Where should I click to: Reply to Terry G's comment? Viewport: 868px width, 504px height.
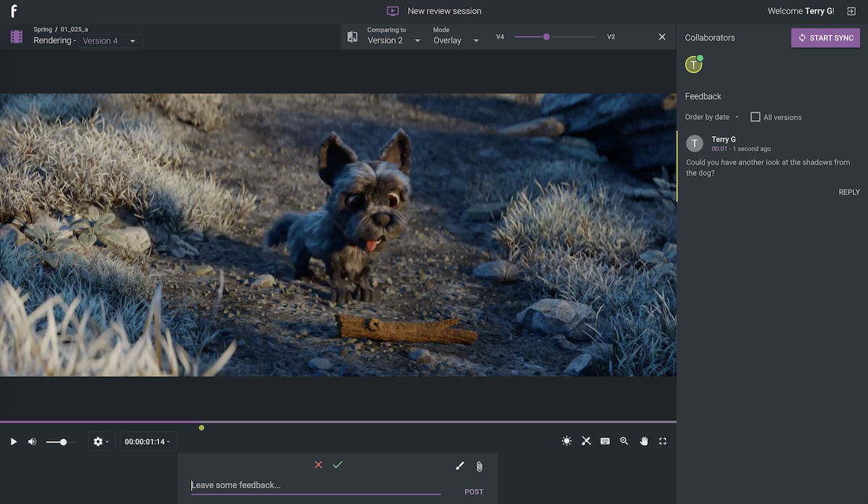coord(849,192)
